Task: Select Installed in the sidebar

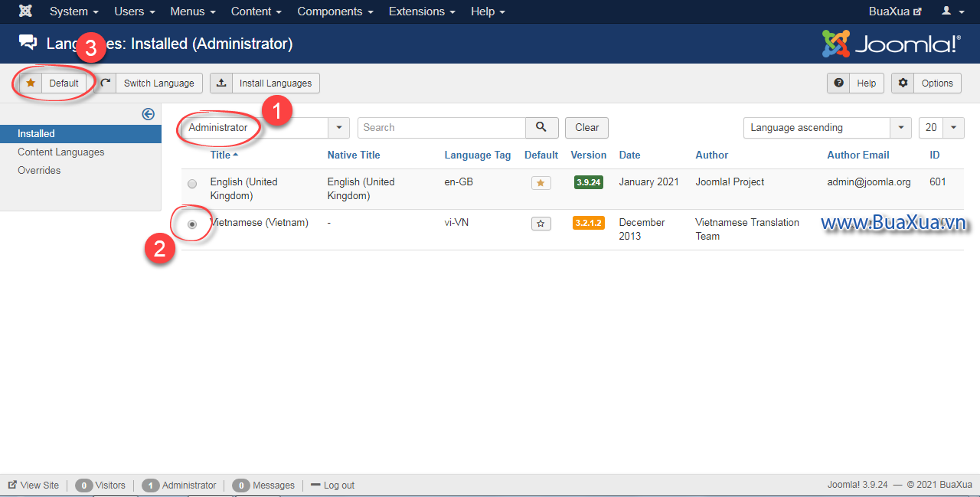Action: 80,134
